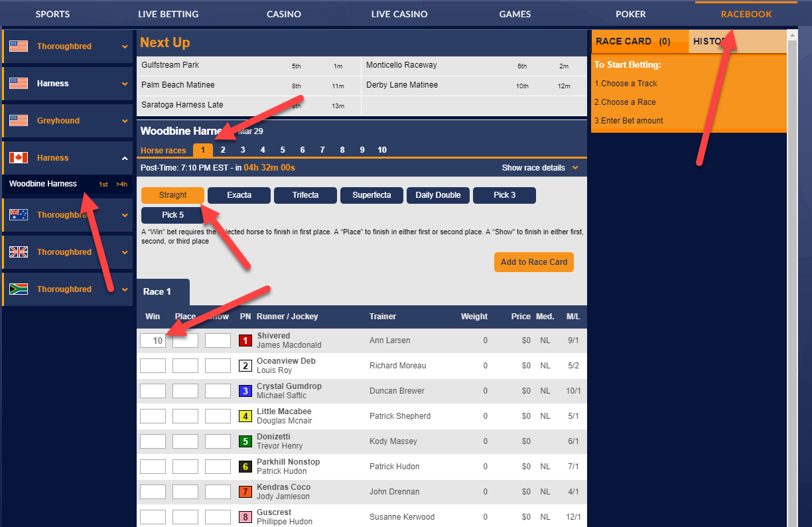Choose the Pick 5 bet type
This screenshot has width=812, height=527.
[172, 215]
